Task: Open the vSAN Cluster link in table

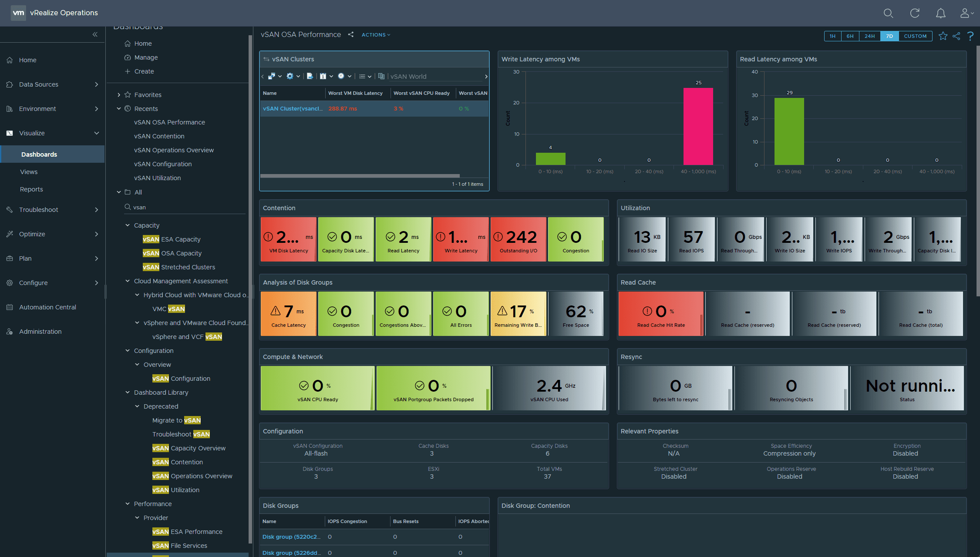Action: (x=293, y=109)
